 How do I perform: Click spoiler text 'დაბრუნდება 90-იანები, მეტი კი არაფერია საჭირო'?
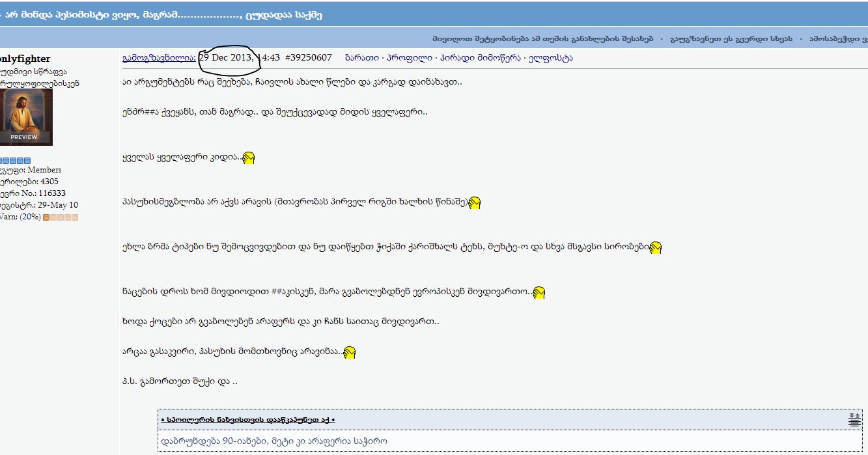pyautogui.click(x=274, y=441)
